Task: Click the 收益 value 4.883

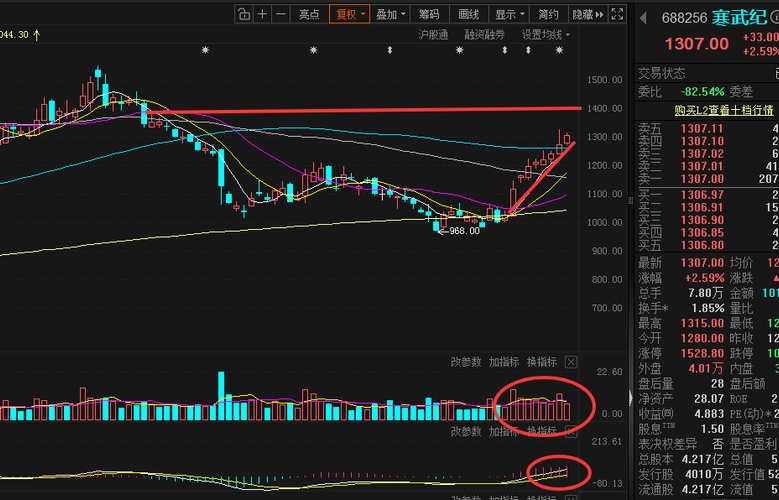Action: coord(709,414)
